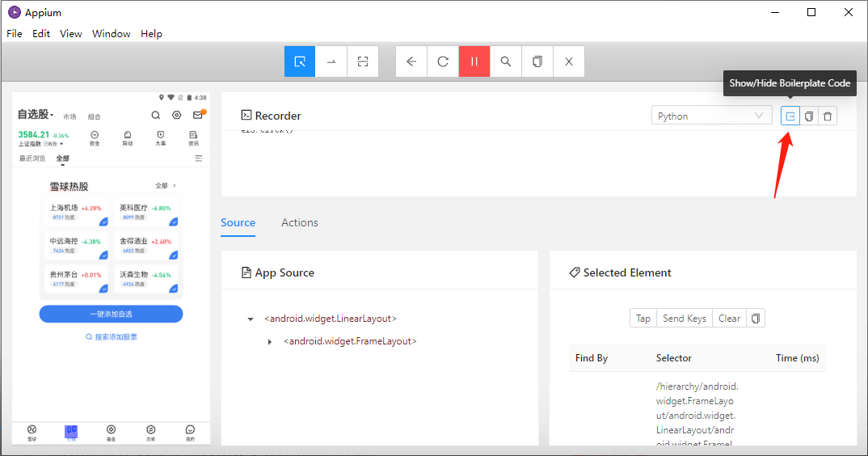Tap the 基金 bottom navigation icon

click(112, 433)
